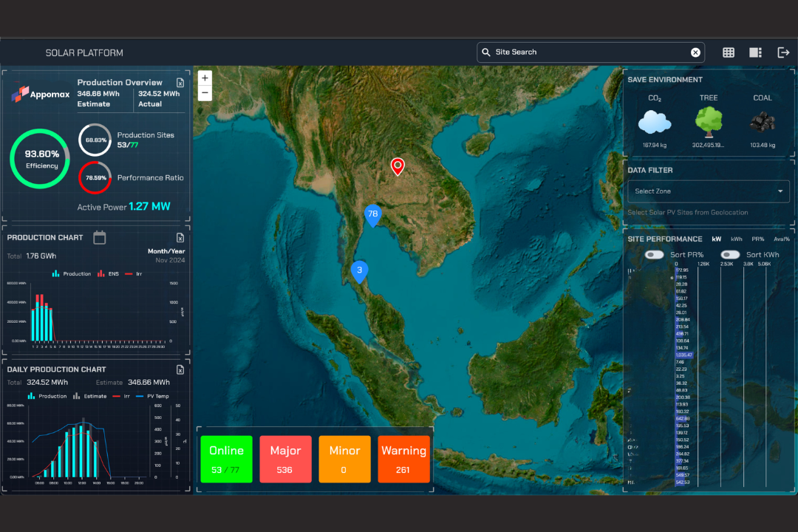Select the Aval% tab in Site Performance
Viewport: 798px width, 532px height.
tap(781, 239)
